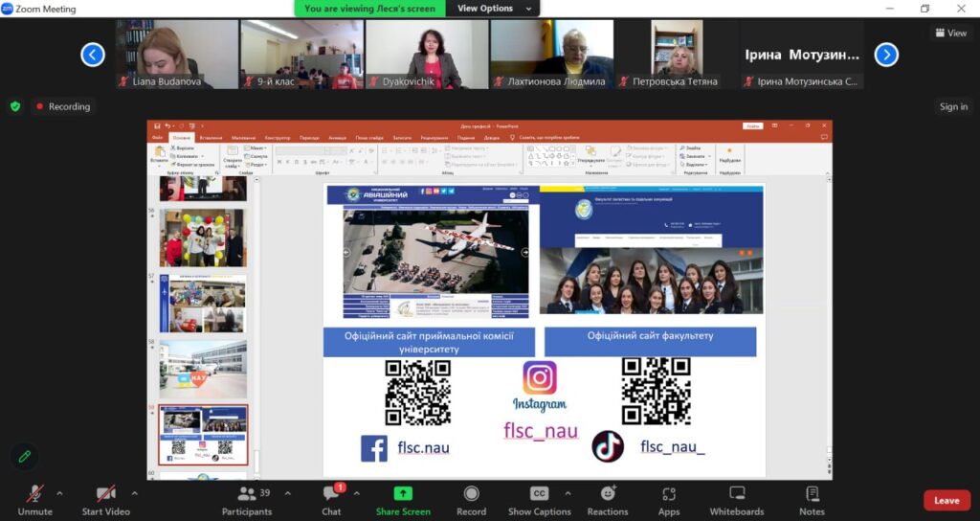Open the Chat panel

pos(331,499)
